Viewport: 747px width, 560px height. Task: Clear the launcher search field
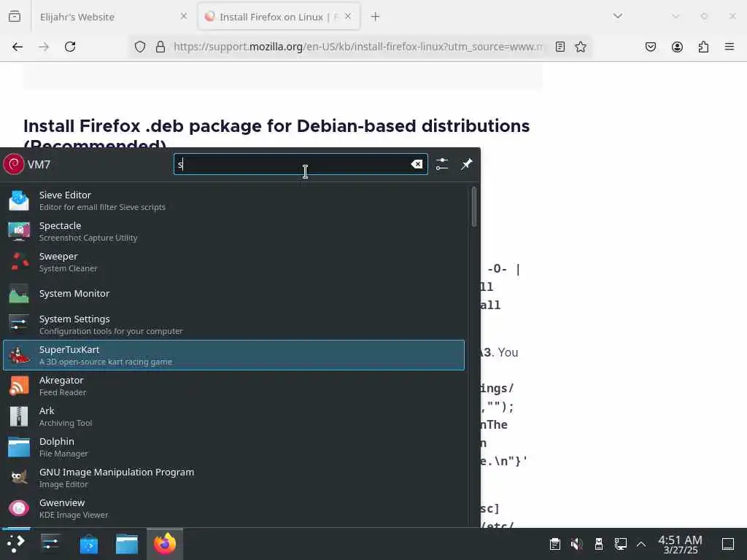tap(417, 164)
